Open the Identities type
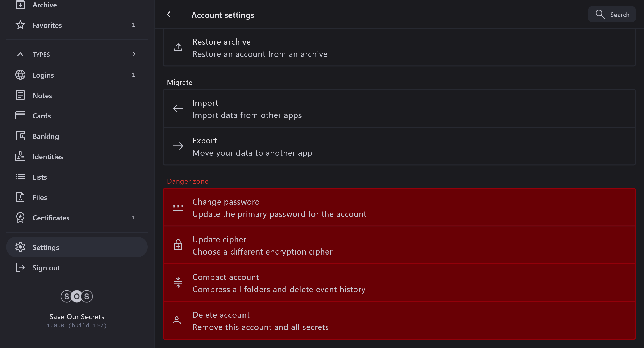Screen dimensions: 644x348 coord(48,157)
